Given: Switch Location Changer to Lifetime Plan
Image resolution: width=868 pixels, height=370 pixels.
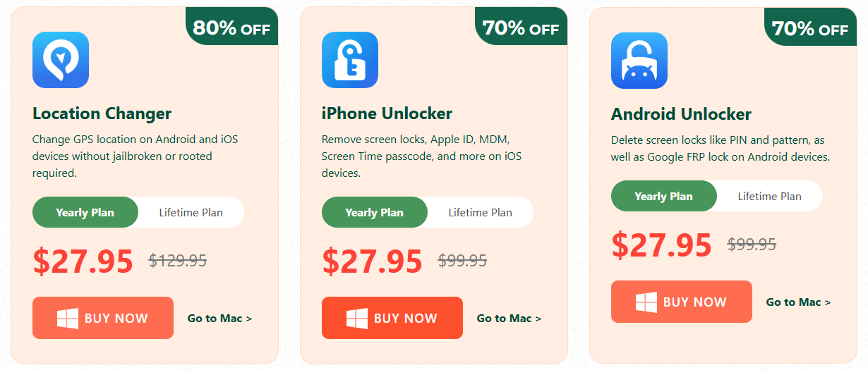Looking at the screenshot, I should pos(191,212).
